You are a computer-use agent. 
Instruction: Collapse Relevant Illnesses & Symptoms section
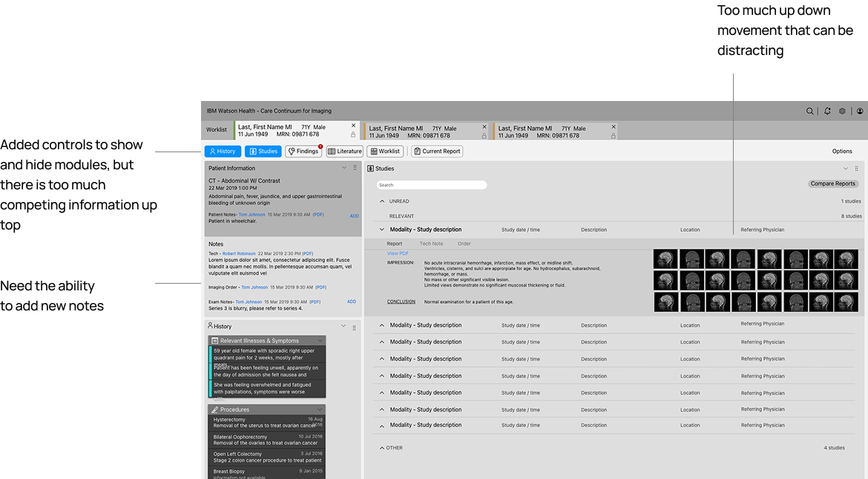(320, 340)
